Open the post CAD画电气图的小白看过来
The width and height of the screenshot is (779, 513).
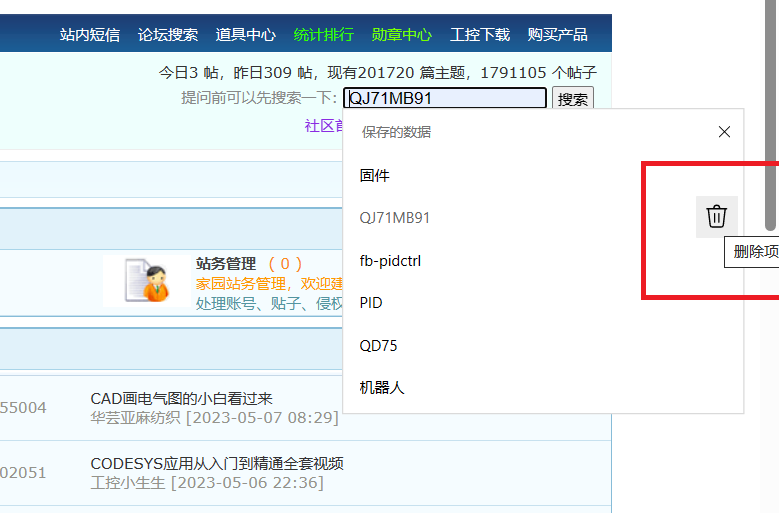click(x=181, y=399)
